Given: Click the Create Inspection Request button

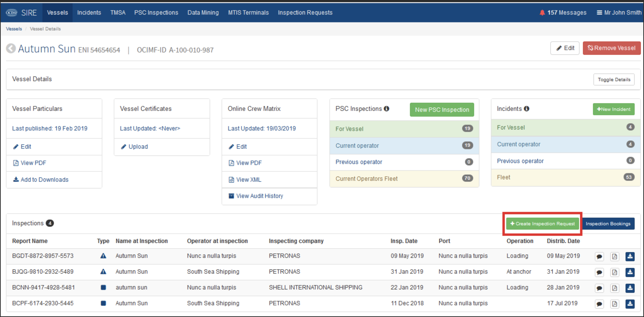Looking at the screenshot, I should (x=542, y=224).
